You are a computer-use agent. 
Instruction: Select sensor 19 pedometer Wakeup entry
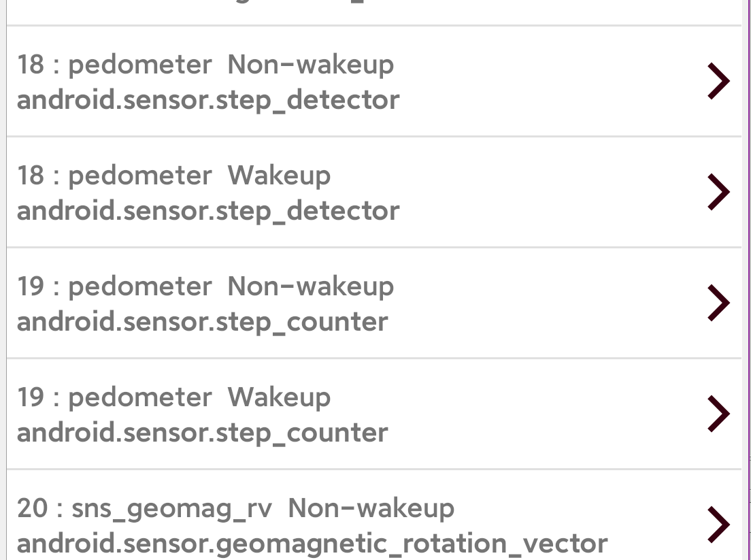click(272, 413)
